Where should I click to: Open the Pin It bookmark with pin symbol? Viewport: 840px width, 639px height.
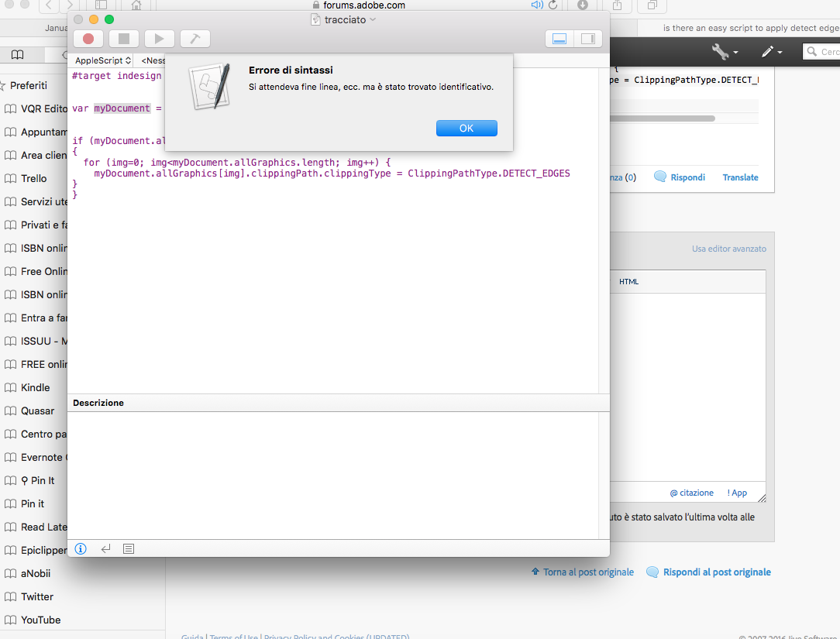coord(29,480)
